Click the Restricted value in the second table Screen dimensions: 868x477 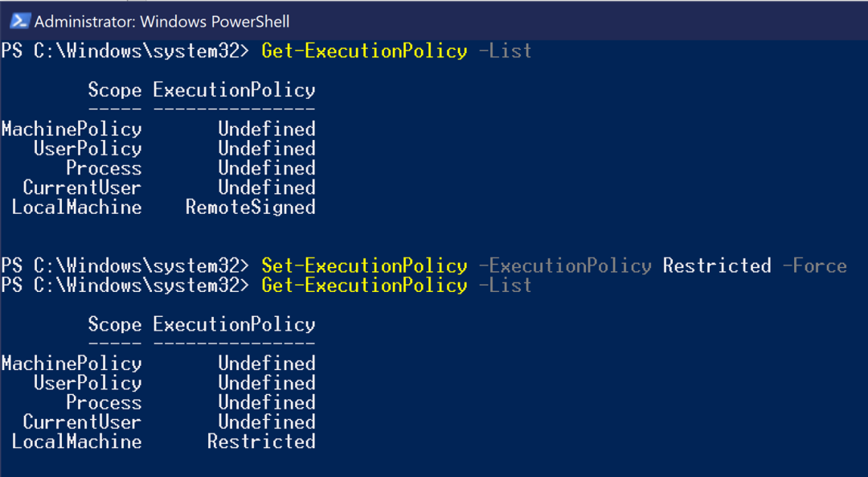point(260,442)
